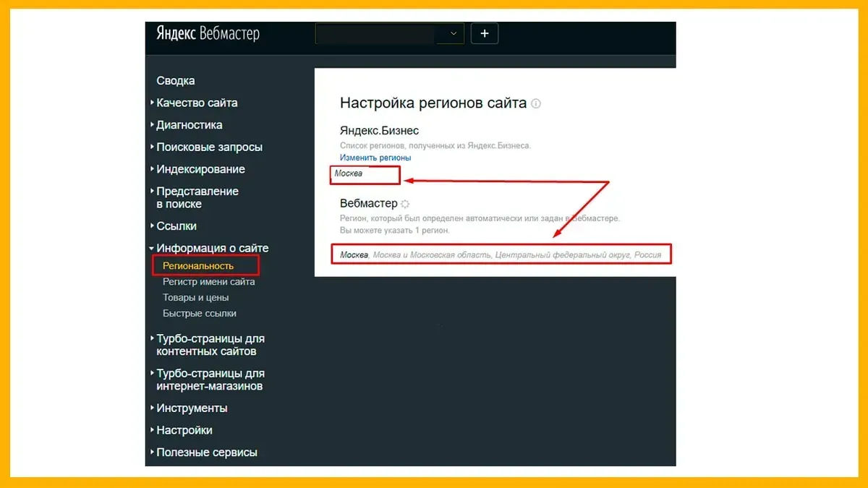868x488 pixels.
Task: Expand the Индексирование arrow
Action: (152, 169)
